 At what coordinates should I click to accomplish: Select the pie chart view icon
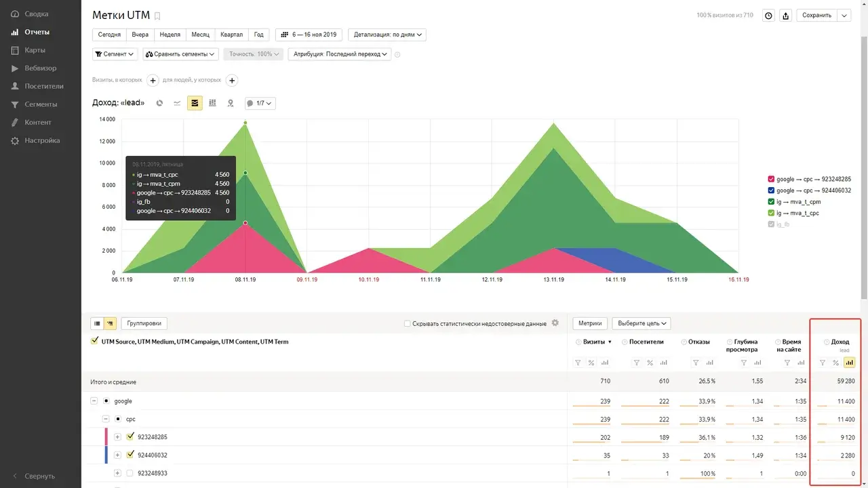[x=159, y=103]
